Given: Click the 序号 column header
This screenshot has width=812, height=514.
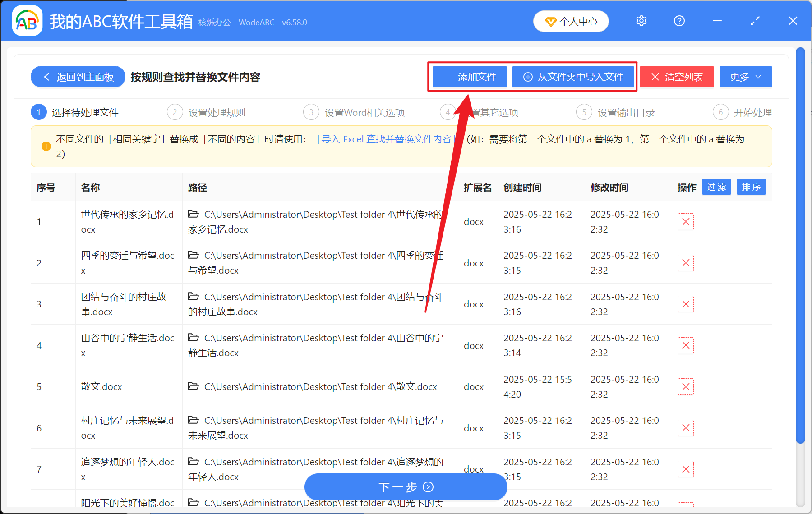Looking at the screenshot, I should coord(46,188).
